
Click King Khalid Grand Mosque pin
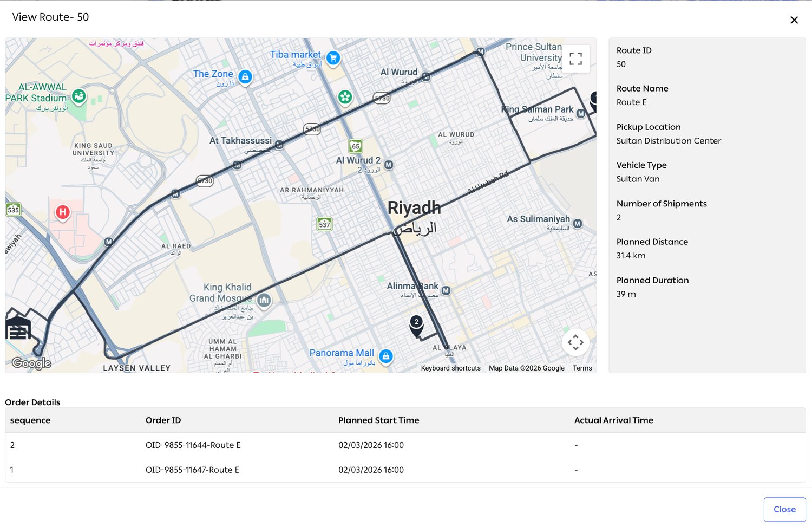264,300
